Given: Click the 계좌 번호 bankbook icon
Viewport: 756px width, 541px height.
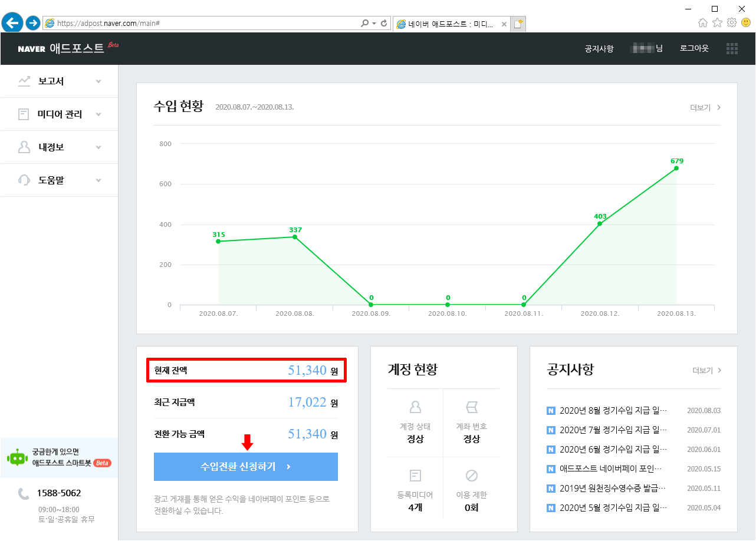Looking at the screenshot, I should [x=472, y=407].
